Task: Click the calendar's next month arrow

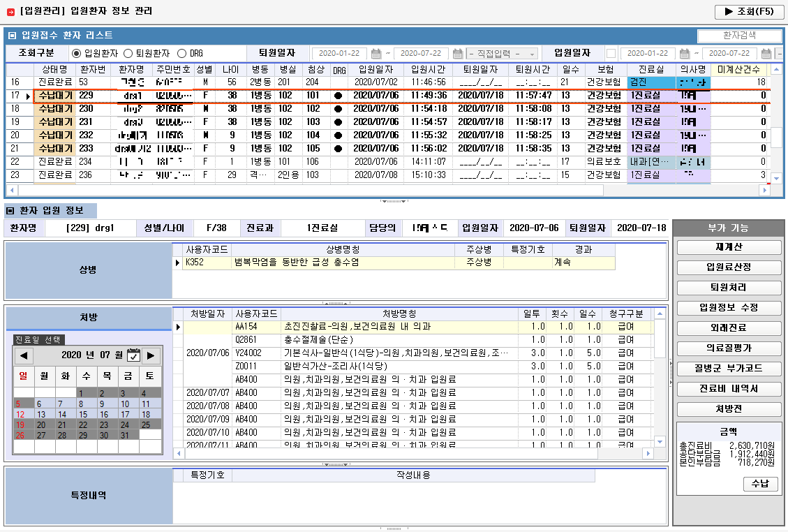Action: pos(149,355)
